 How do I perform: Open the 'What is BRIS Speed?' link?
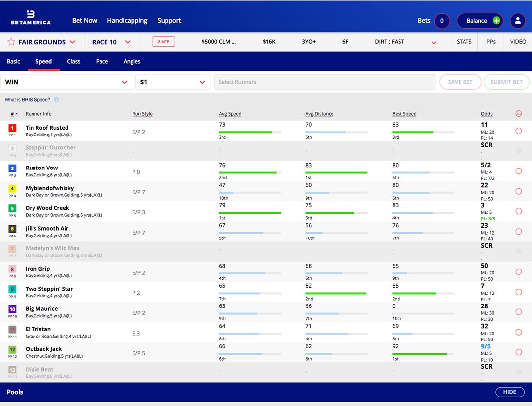(x=28, y=100)
